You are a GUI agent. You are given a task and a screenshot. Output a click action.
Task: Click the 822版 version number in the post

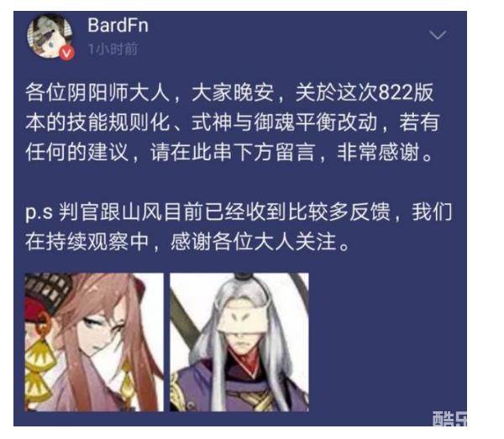406,93
